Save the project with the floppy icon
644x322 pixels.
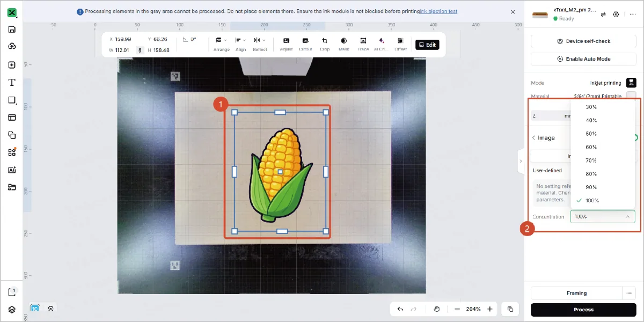click(x=12, y=30)
